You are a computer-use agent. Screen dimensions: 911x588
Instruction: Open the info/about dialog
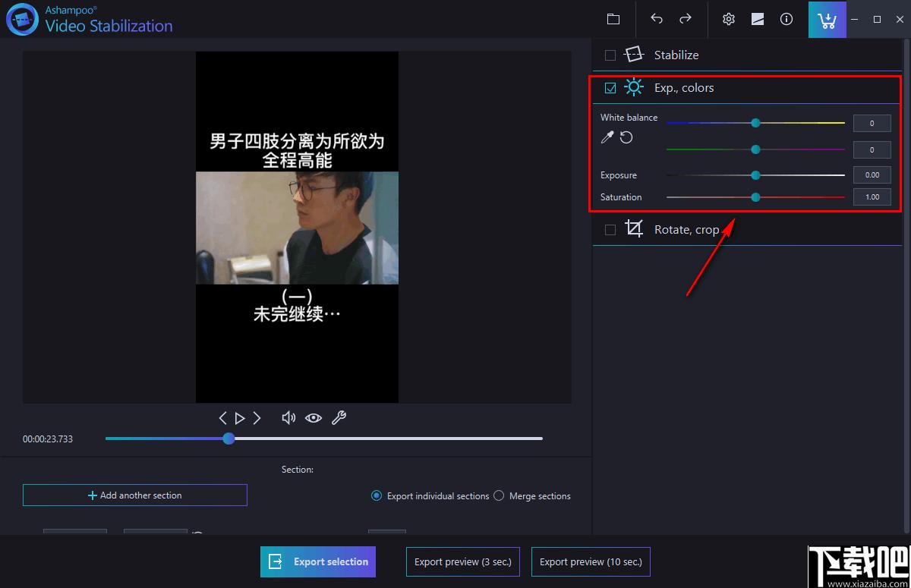786,19
